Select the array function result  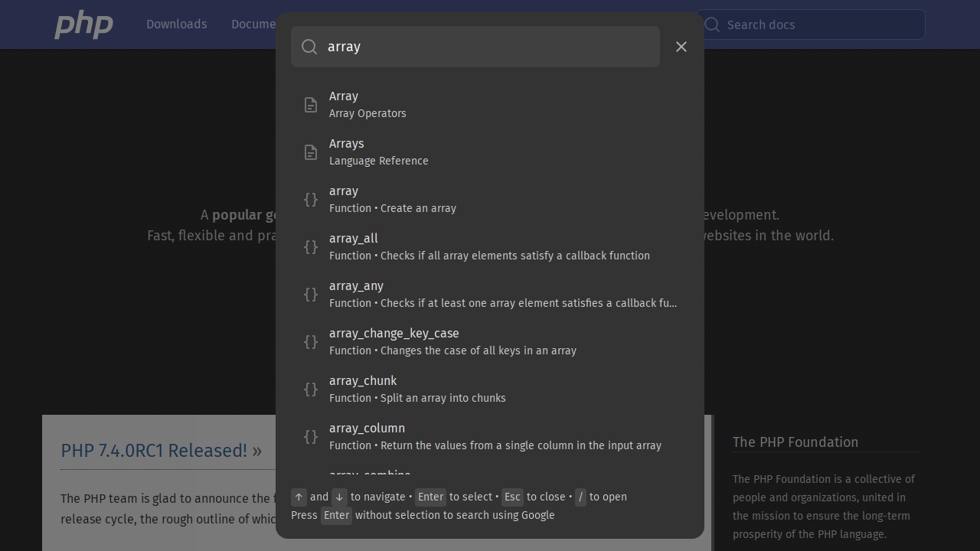(x=490, y=199)
